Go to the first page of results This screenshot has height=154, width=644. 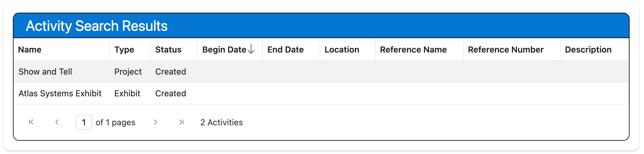click(31, 122)
